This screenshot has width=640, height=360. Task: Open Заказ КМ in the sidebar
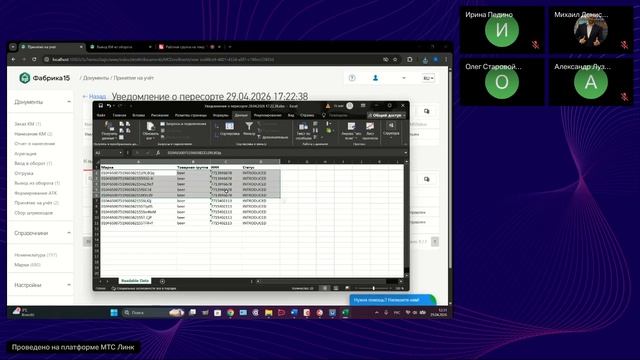pos(28,124)
